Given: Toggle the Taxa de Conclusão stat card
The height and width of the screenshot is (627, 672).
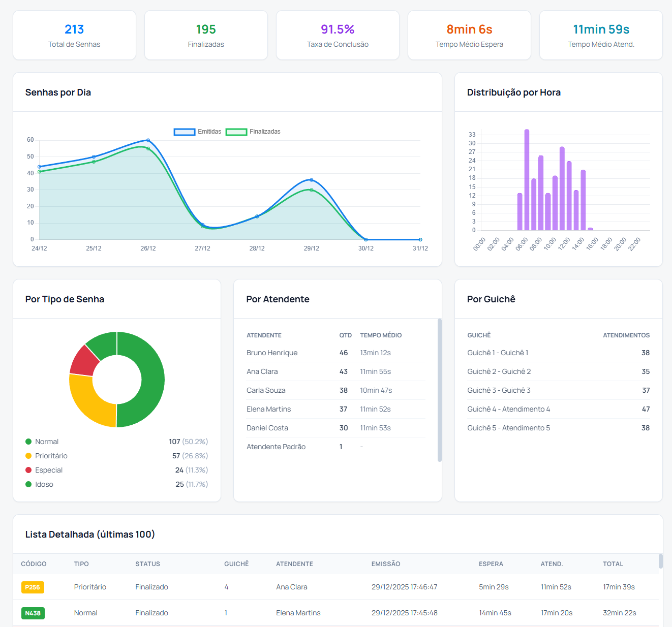Looking at the screenshot, I should click(x=338, y=35).
